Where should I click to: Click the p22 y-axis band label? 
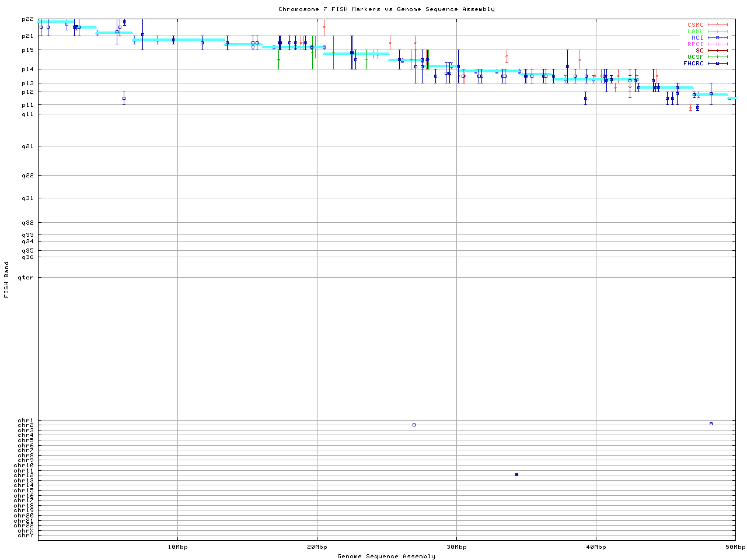[27, 20]
